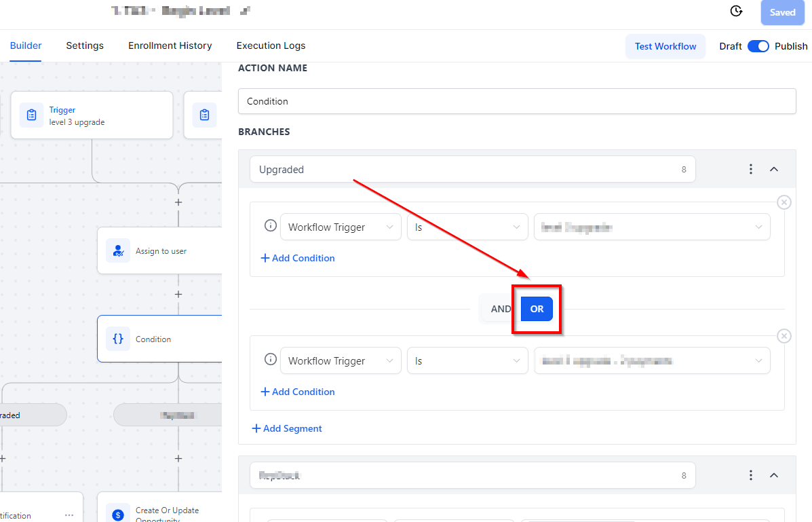Screen dimensions: 812x522
Task: Edit workflow name pencil icon
Action: [245, 10]
